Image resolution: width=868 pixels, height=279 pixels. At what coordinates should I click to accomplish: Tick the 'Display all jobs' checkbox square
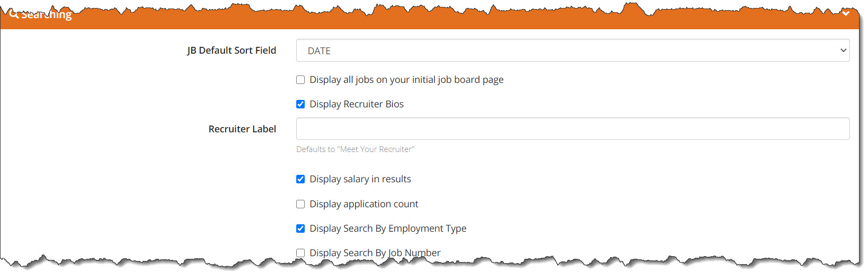[300, 80]
